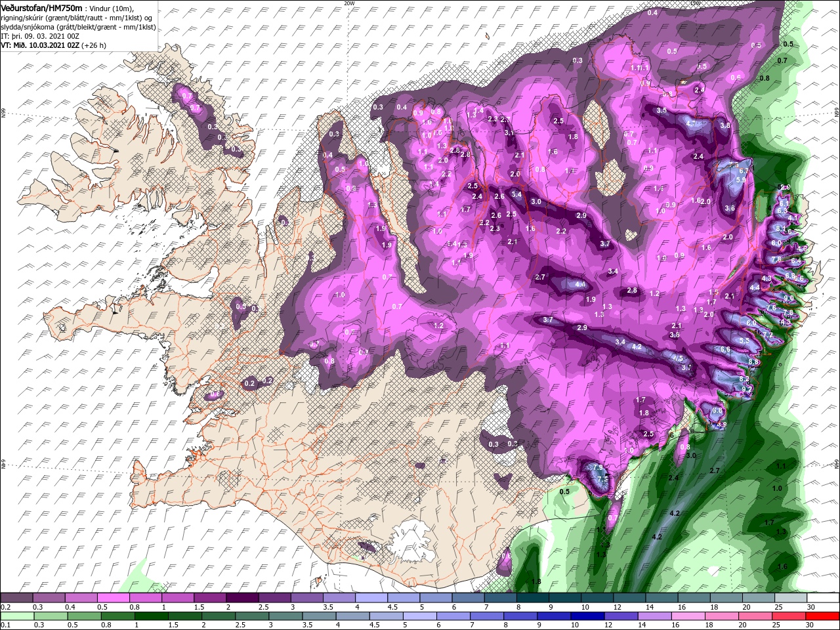Click the 15W longitude label
The image size is (840, 630).
(695, 3)
